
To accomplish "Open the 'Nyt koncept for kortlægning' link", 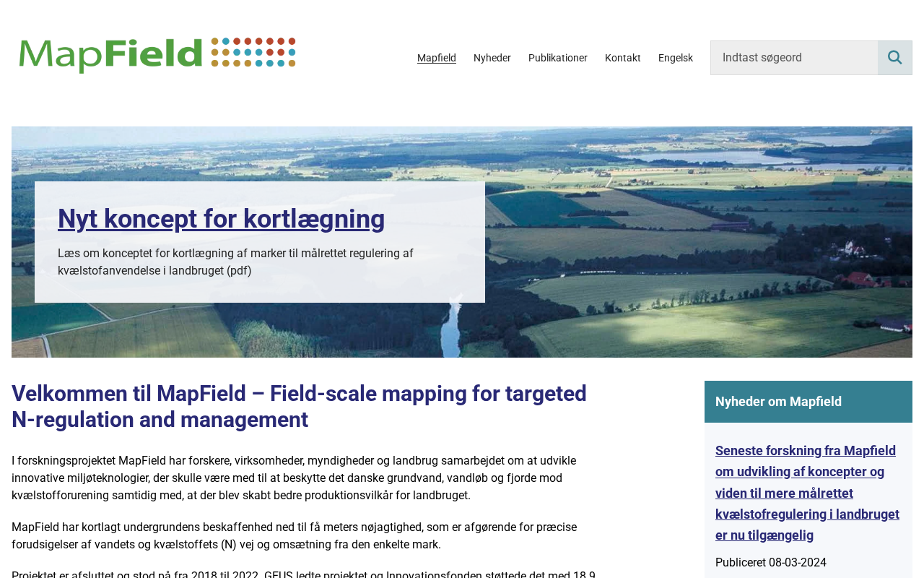I will coord(221,219).
